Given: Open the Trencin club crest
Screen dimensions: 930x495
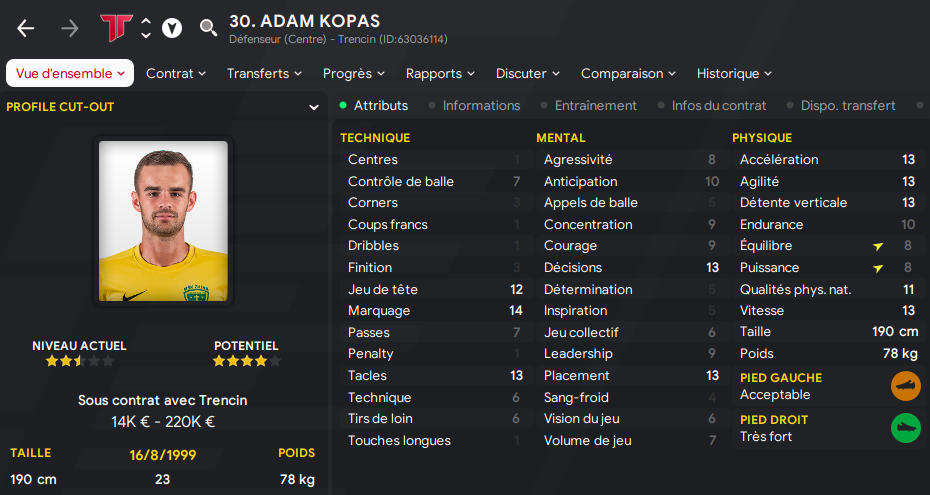Looking at the screenshot, I should coord(116,28).
